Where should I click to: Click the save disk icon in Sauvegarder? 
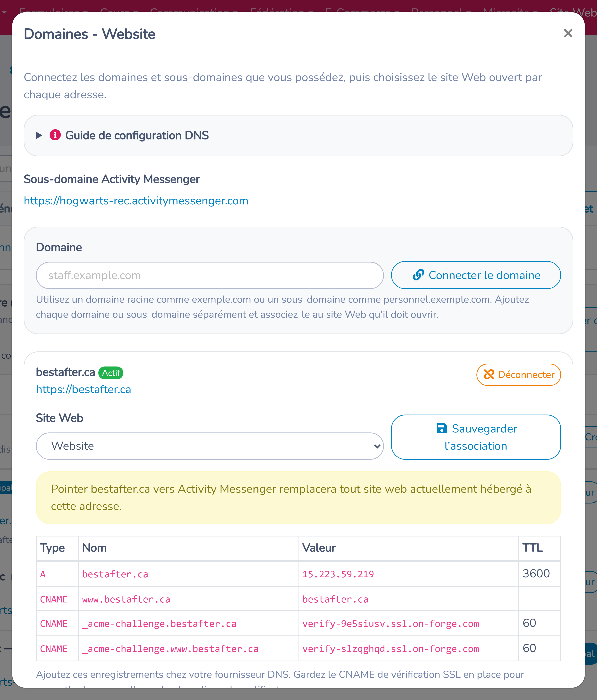pos(442,428)
